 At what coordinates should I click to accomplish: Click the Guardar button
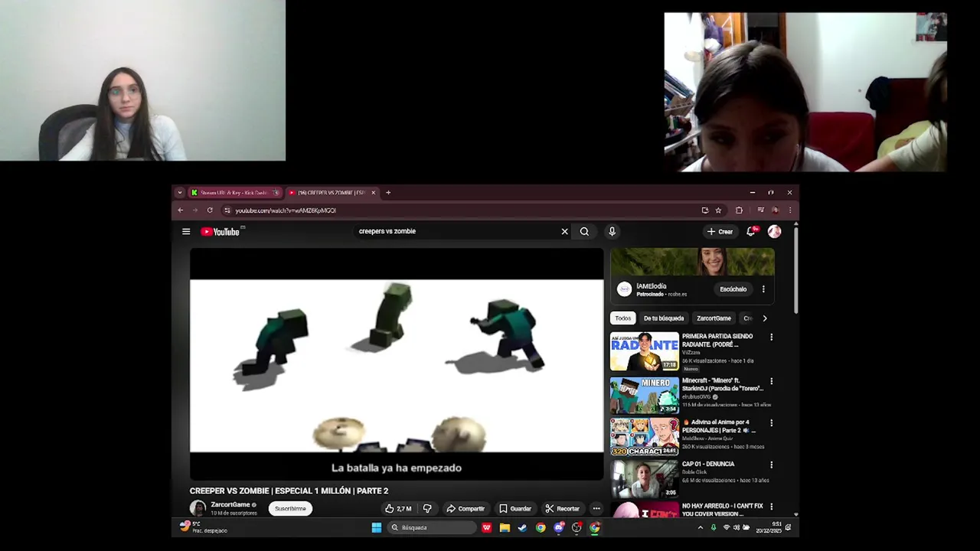515,508
